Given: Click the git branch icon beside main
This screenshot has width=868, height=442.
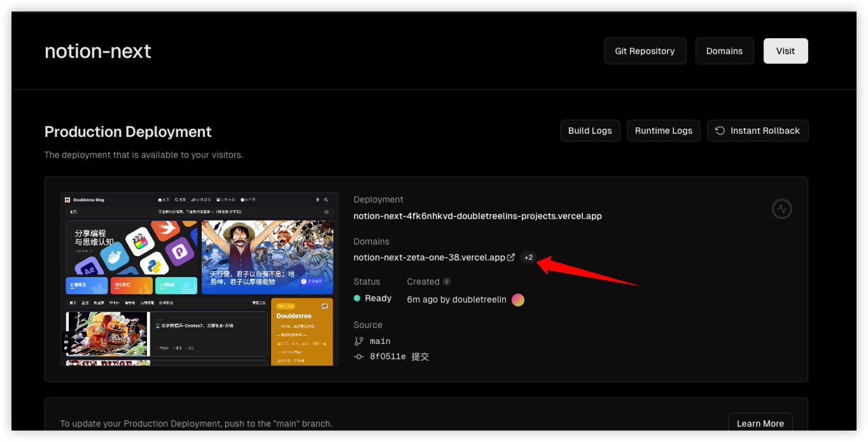Looking at the screenshot, I should coord(359,341).
